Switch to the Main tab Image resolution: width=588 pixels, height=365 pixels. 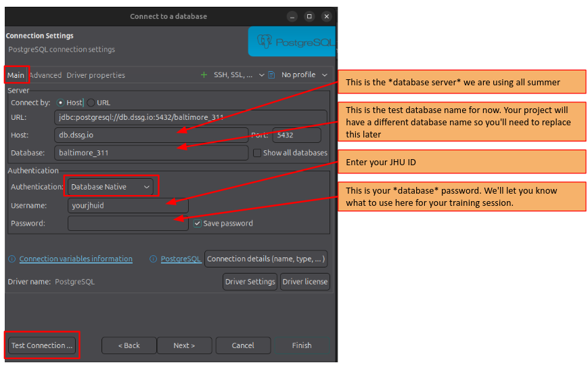coord(16,75)
